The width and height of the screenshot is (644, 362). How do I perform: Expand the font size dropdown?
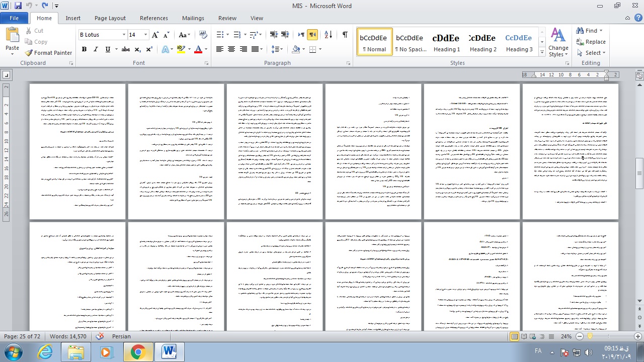(x=146, y=35)
